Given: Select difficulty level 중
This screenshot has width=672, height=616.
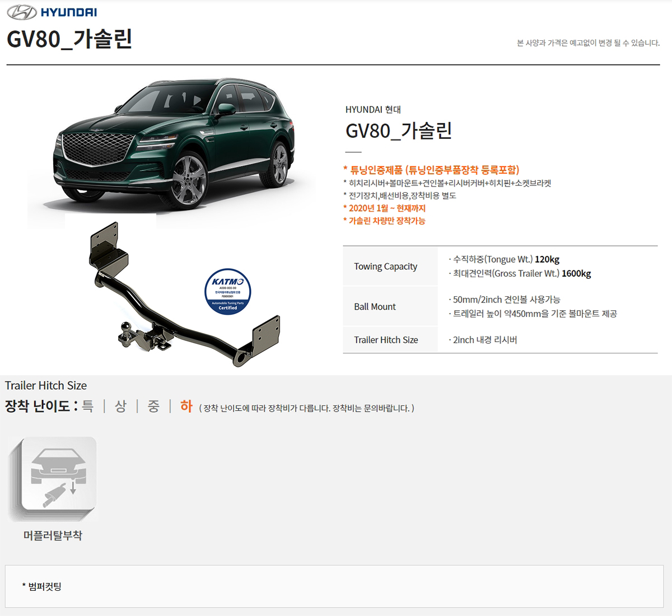Looking at the screenshot, I should 153,406.
